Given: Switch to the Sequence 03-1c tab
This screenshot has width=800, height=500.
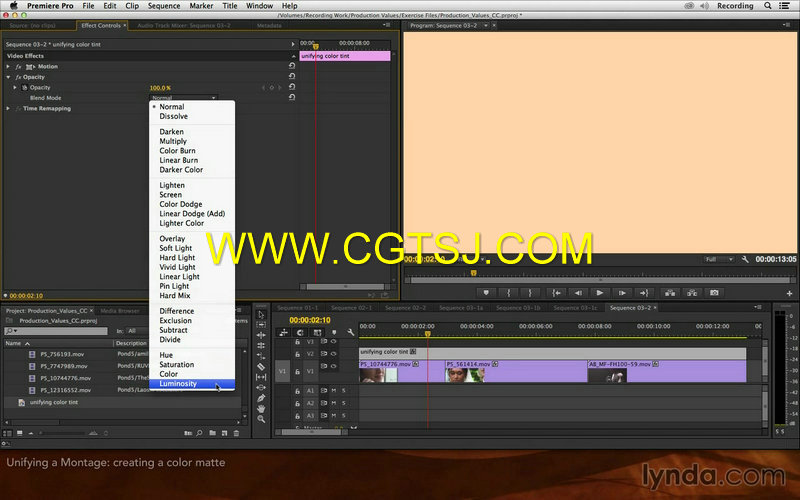Looking at the screenshot, I should (575, 308).
